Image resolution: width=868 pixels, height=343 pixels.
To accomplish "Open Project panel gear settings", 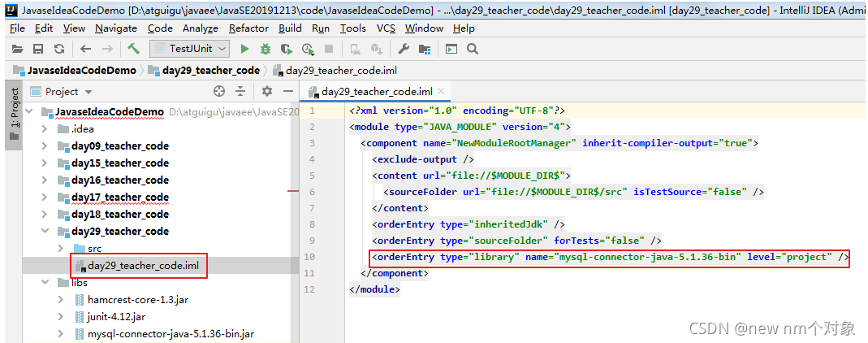I will (x=267, y=91).
